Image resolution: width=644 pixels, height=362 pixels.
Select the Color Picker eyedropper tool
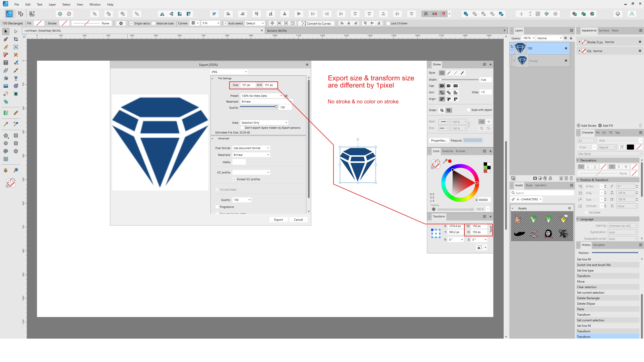click(6, 124)
